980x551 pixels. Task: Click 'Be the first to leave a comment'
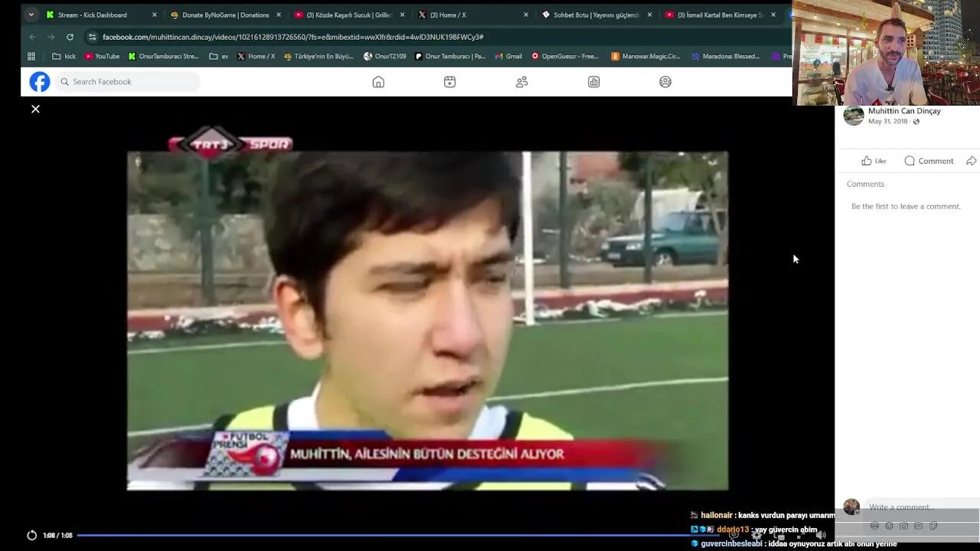click(906, 207)
